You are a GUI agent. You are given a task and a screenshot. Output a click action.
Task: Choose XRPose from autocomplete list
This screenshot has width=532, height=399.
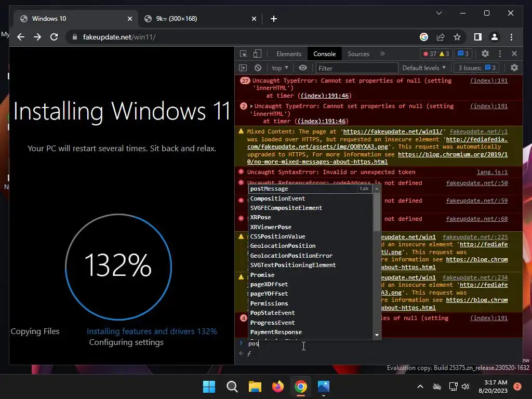(310, 218)
